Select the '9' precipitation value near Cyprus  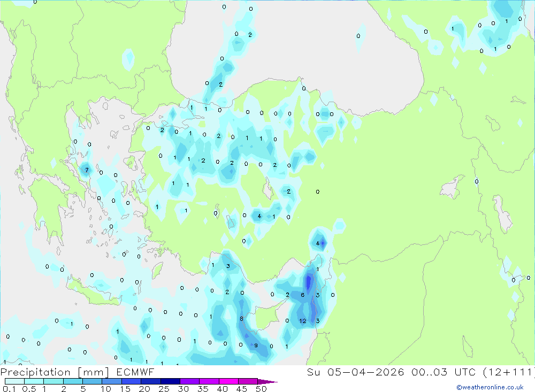click(x=256, y=345)
